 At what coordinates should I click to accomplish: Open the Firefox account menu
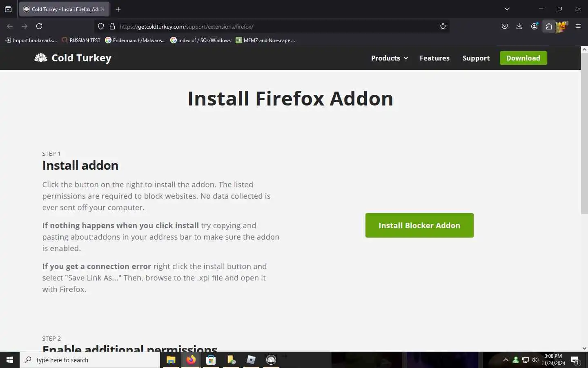pyautogui.click(x=534, y=26)
